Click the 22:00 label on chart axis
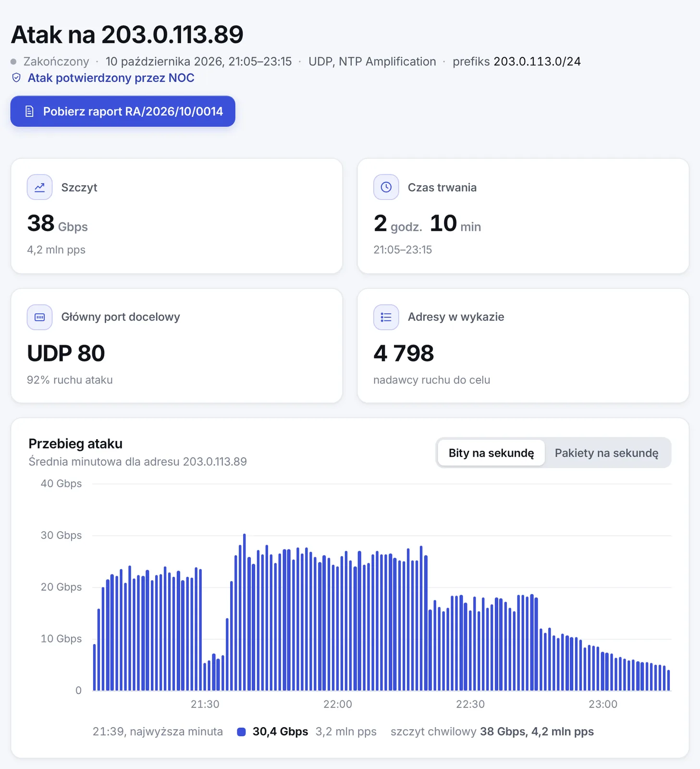Screen dimensions: 700x769 (338, 704)
